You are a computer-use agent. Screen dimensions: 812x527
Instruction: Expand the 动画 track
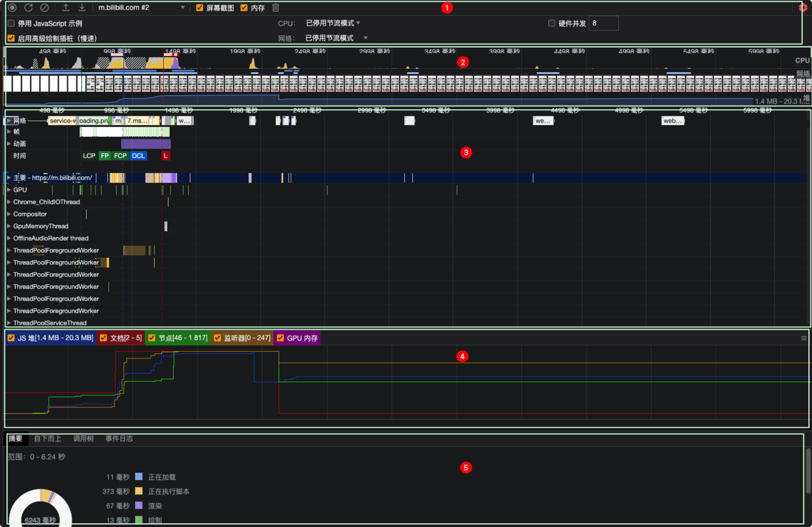coord(9,144)
